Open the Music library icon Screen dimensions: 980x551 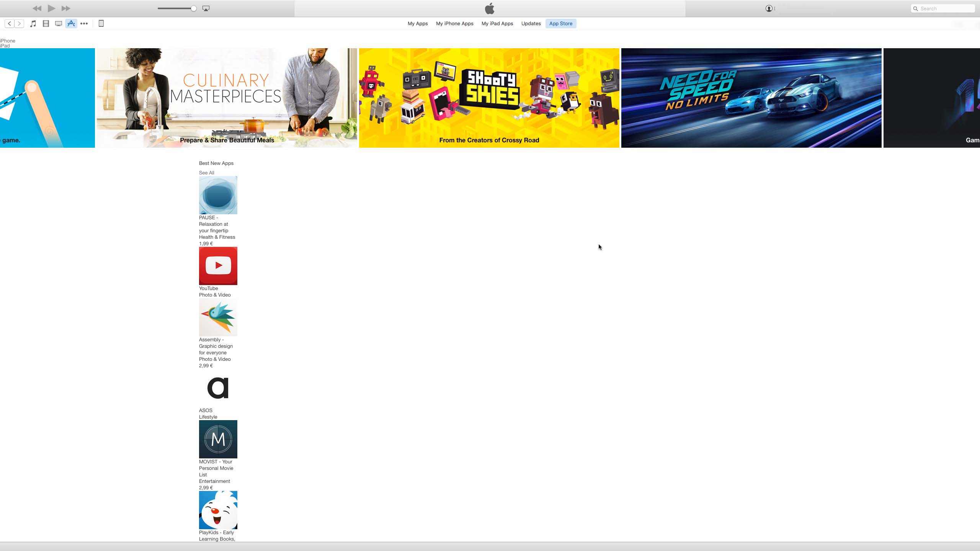point(33,24)
